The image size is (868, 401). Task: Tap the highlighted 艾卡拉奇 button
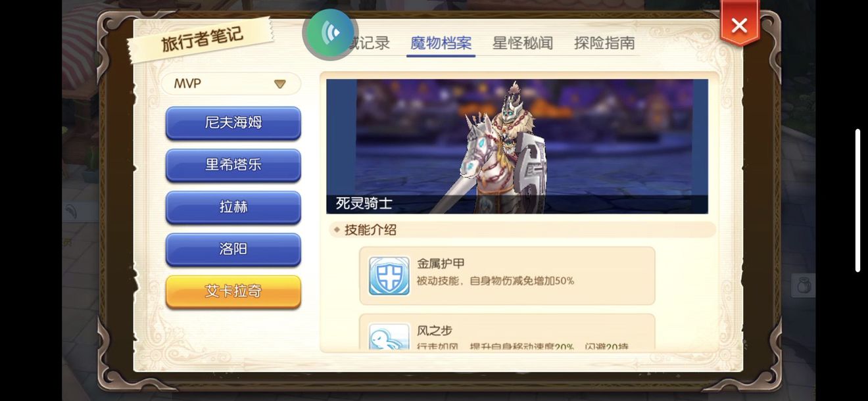click(x=233, y=291)
